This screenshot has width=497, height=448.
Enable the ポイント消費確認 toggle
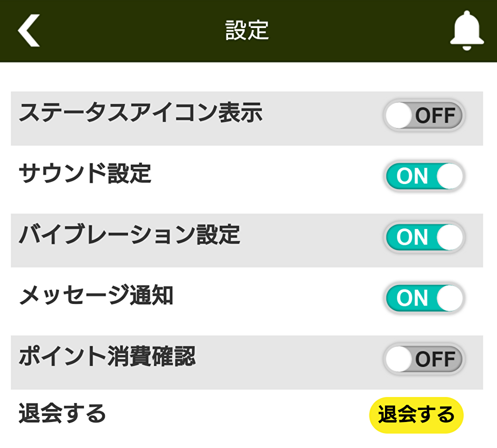point(424,359)
